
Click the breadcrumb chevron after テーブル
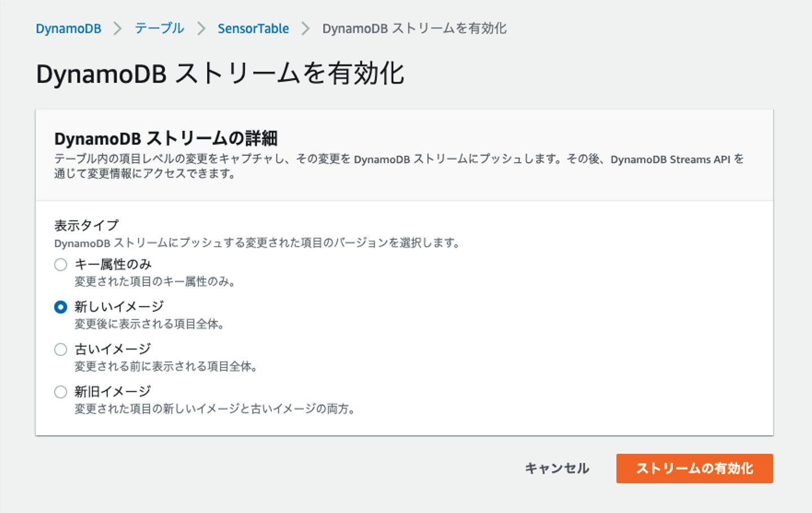[x=201, y=28]
